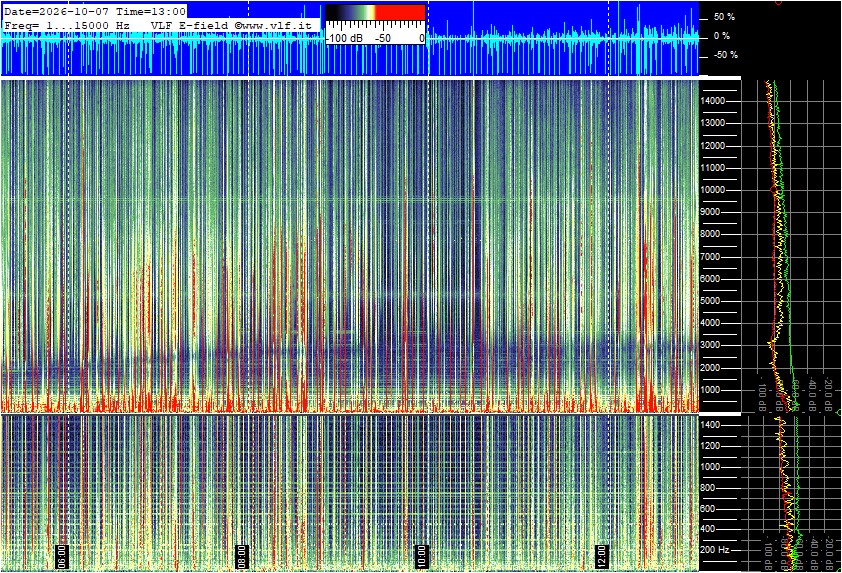Image resolution: width=842 pixels, height=573 pixels.
Task: Select the 9000 frequency axis label
Action: [711, 212]
